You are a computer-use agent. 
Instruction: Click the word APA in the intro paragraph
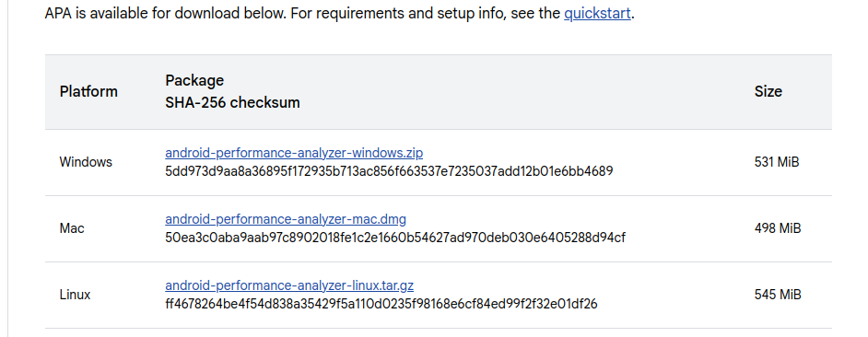[58, 13]
